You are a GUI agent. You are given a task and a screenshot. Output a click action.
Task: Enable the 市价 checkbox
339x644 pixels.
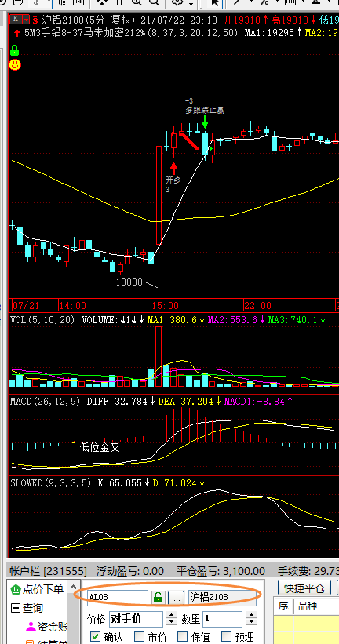140,637
